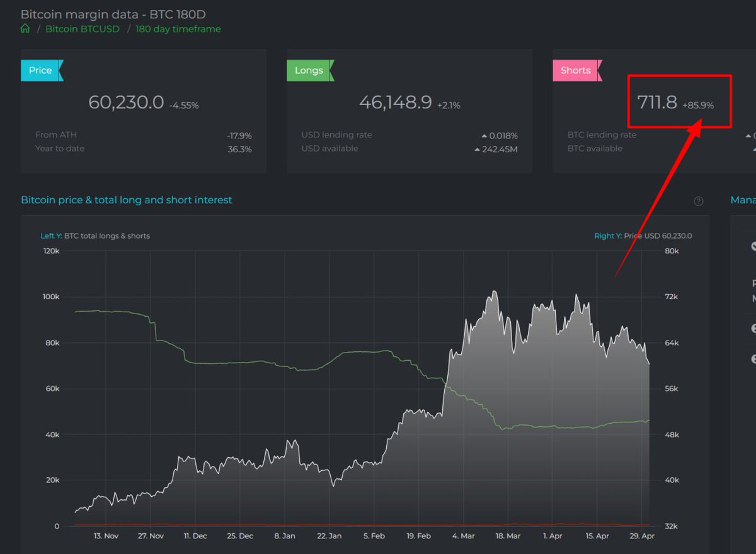Click the 56k right axis label
The width and height of the screenshot is (756, 554).
672,389
